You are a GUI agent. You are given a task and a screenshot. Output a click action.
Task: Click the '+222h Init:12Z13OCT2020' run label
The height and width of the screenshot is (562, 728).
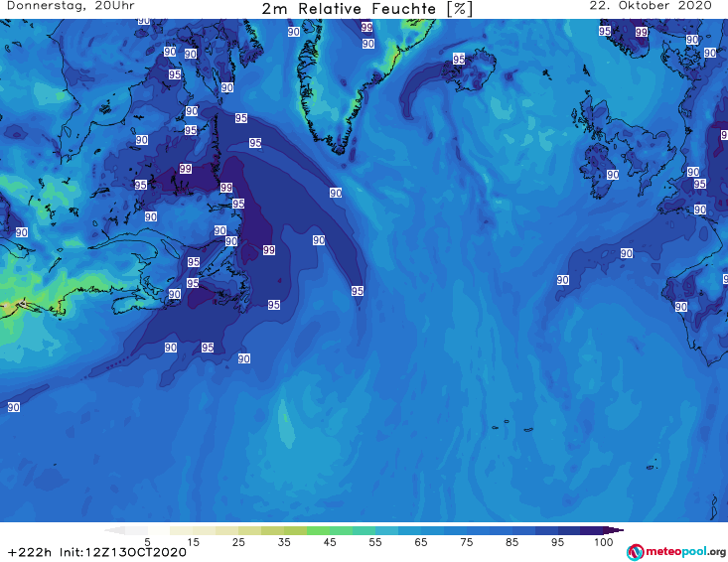pos(97,552)
